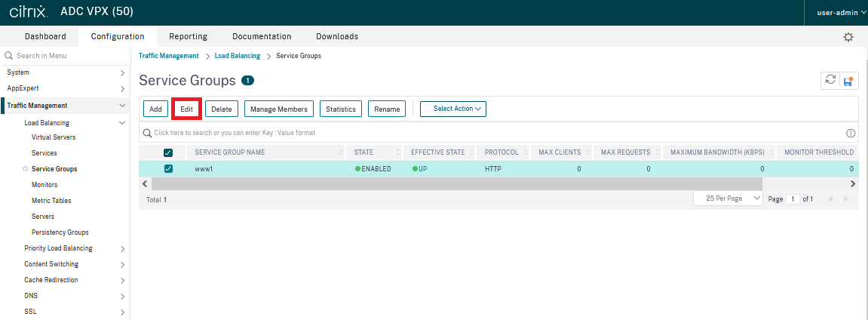Click the key-value search field
The image size is (868, 320).
490,133
